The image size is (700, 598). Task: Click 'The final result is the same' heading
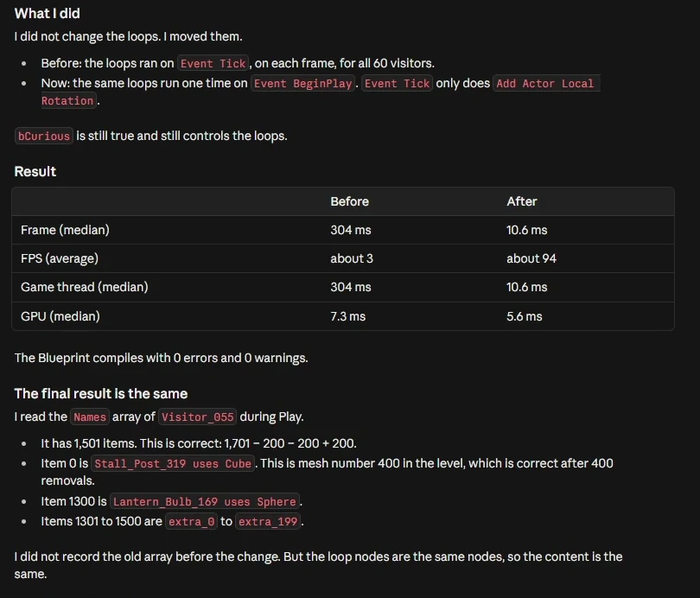coord(101,393)
